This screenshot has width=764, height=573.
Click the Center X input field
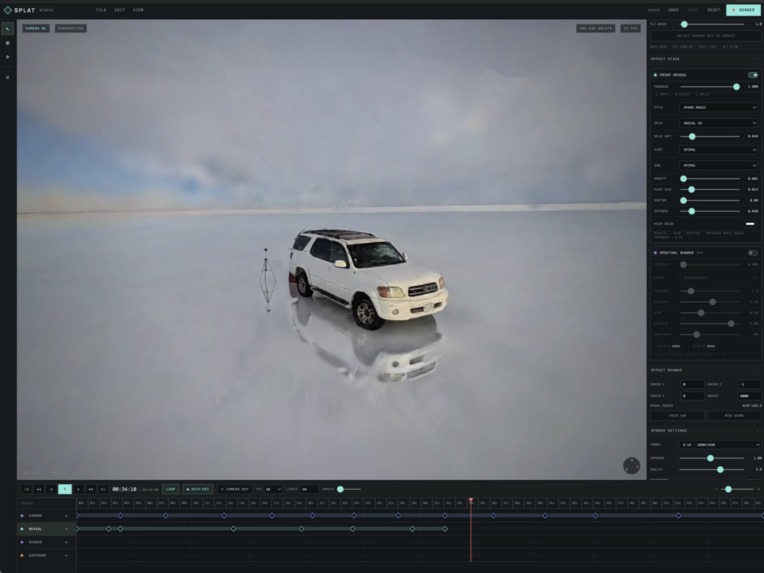[x=692, y=384]
